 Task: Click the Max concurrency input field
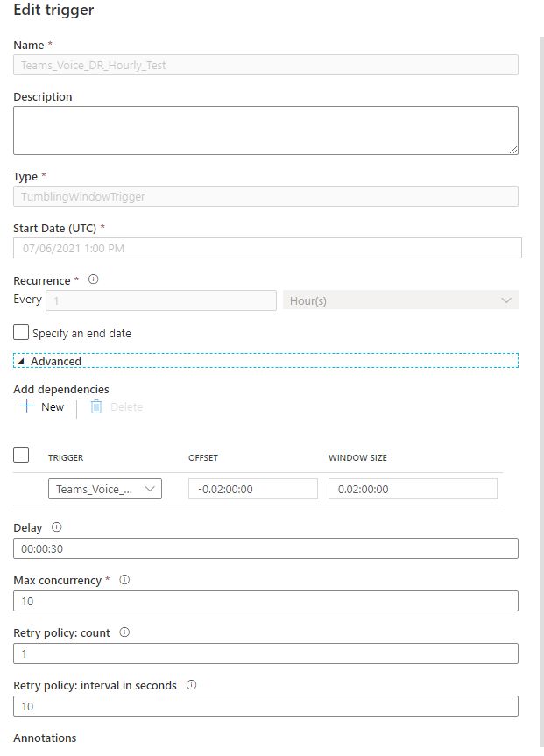click(x=265, y=601)
